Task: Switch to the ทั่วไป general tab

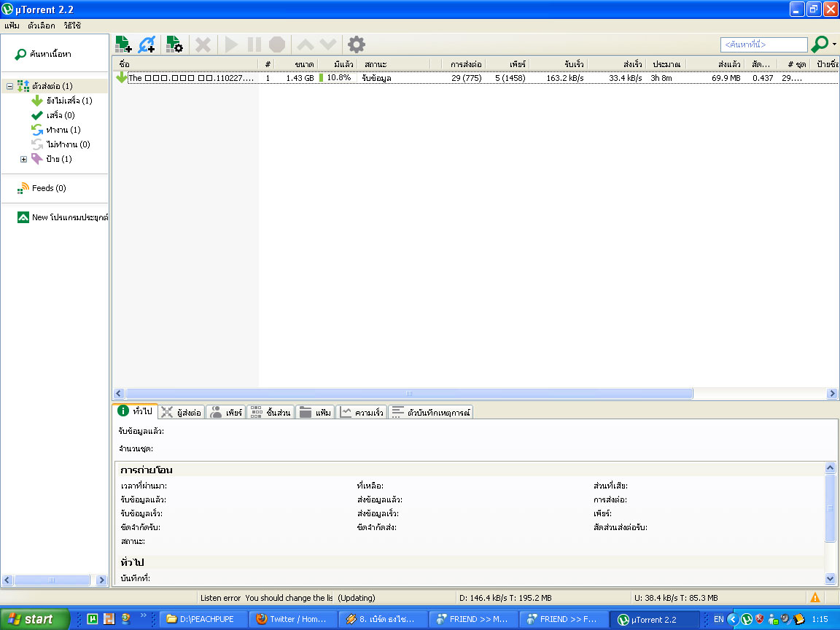Action: coord(136,411)
